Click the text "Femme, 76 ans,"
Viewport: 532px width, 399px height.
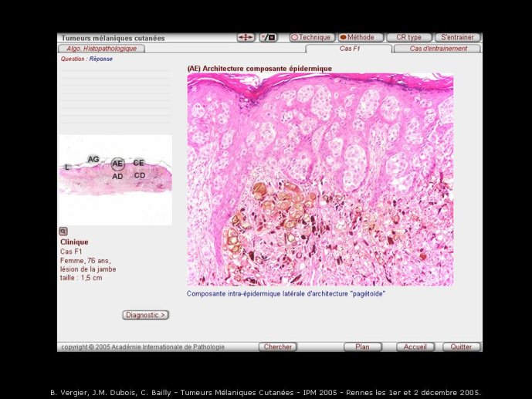(x=86, y=261)
